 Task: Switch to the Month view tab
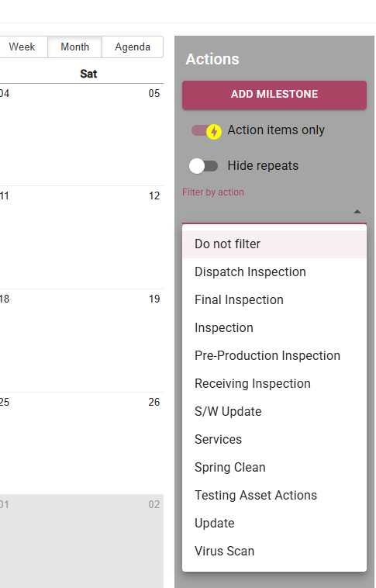75,47
